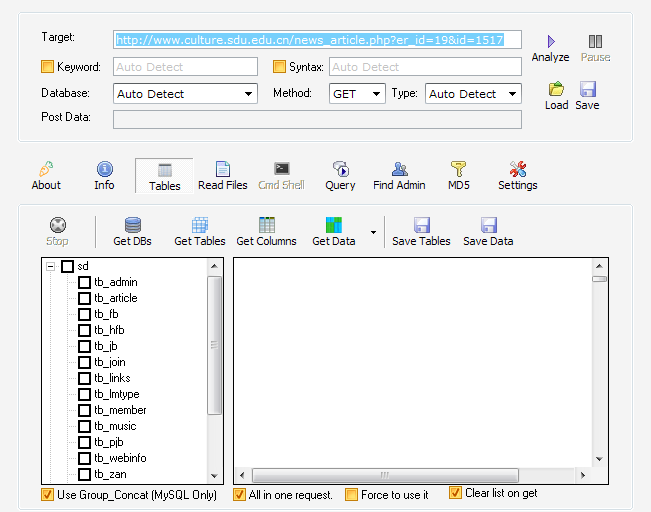Image resolution: width=651 pixels, height=512 pixels.
Task: Check the tb_admin table checkbox
Action: coord(84,282)
